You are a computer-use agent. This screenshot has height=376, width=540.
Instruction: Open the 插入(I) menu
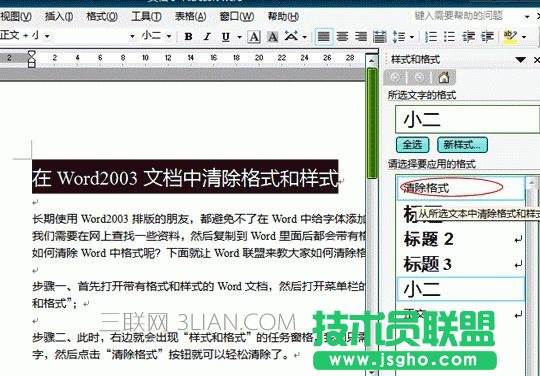coord(59,16)
